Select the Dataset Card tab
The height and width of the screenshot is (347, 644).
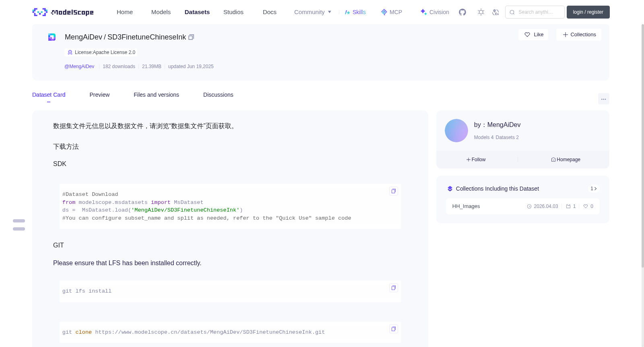tap(49, 95)
